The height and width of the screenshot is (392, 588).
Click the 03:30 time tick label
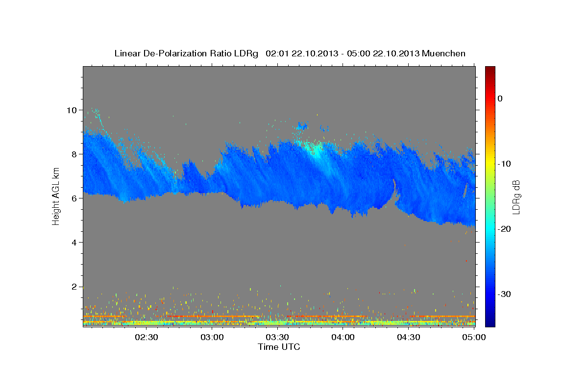277,337
